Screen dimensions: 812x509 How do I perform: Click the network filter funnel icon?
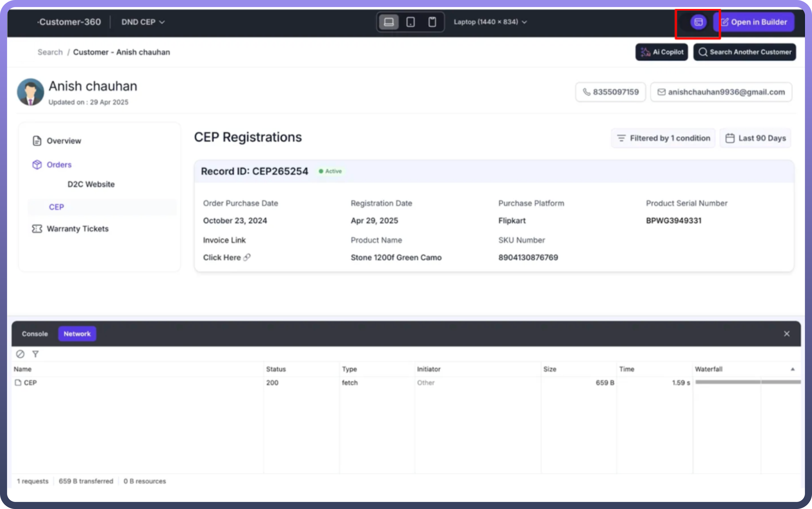[35, 354]
